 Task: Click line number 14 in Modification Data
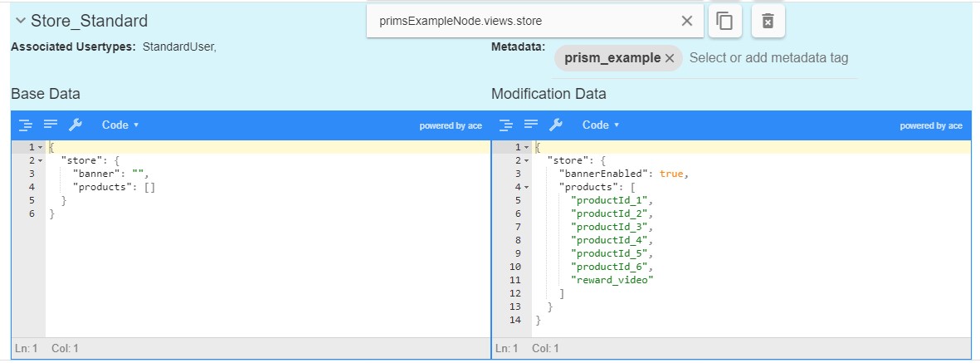[x=515, y=321]
